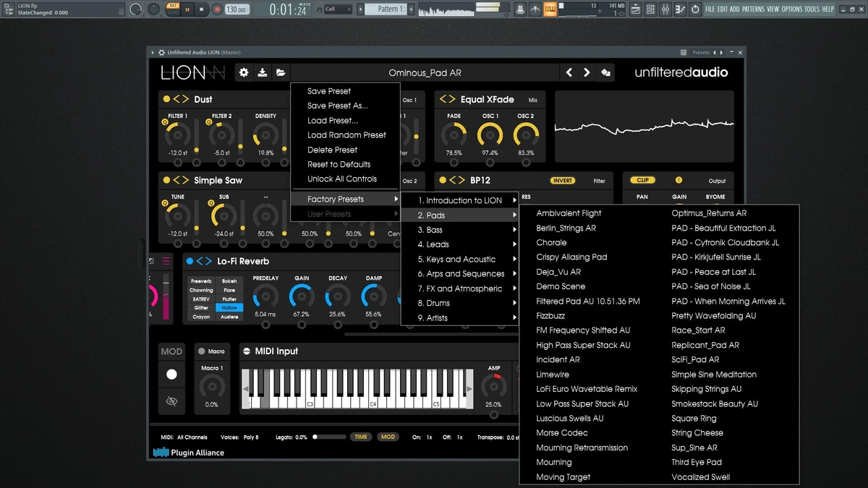
Task: Click the keyboard scroll left arrow
Action: tap(244, 388)
